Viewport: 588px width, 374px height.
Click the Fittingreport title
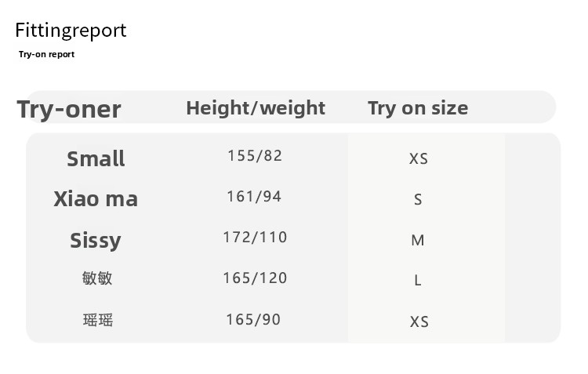(71, 31)
